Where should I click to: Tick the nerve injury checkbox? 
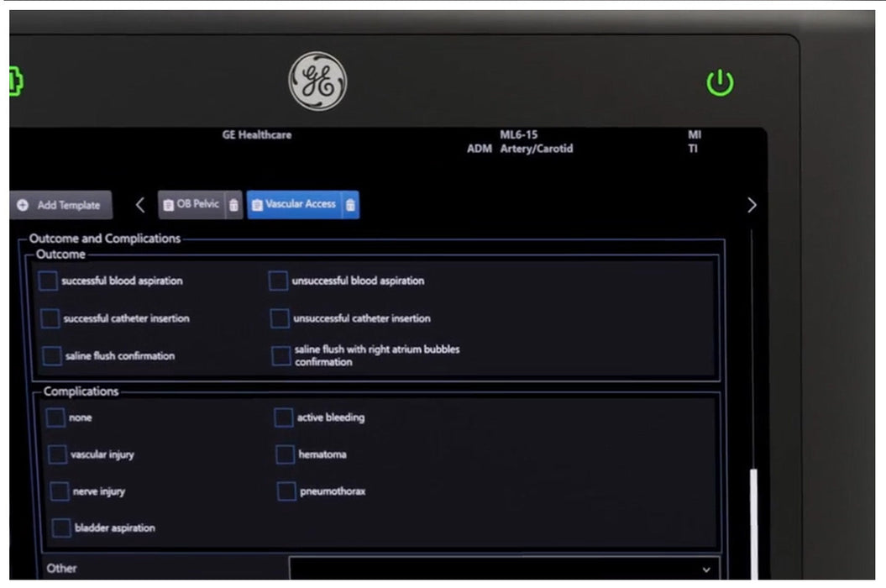[60, 491]
